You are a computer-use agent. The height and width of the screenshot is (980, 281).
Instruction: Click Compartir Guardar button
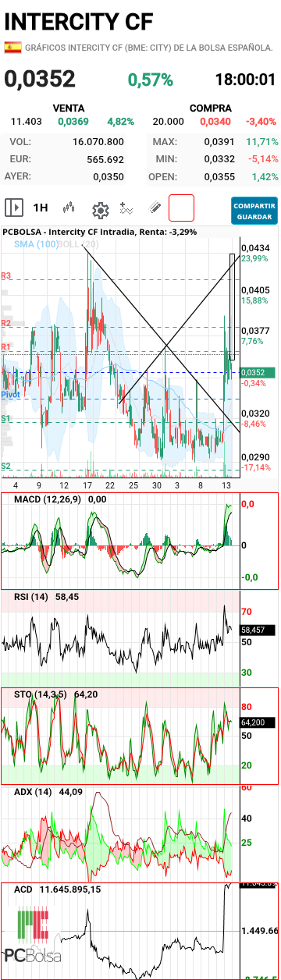tap(254, 210)
